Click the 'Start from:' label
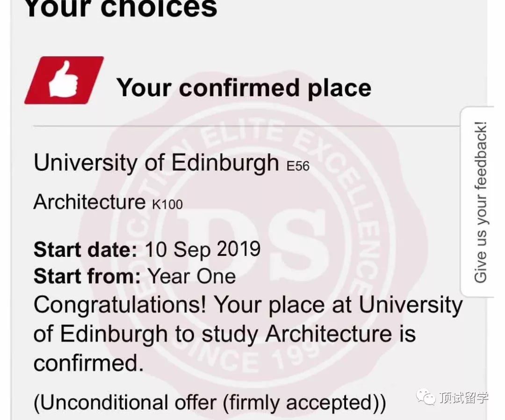 [87, 276]
